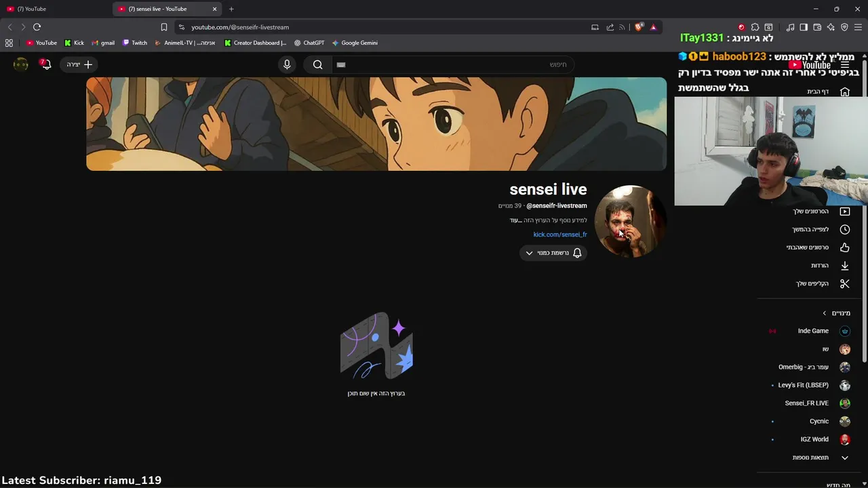Click the @senseifr-livestream handle text
Image resolution: width=868 pixels, height=488 pixels.
[557, 205]
